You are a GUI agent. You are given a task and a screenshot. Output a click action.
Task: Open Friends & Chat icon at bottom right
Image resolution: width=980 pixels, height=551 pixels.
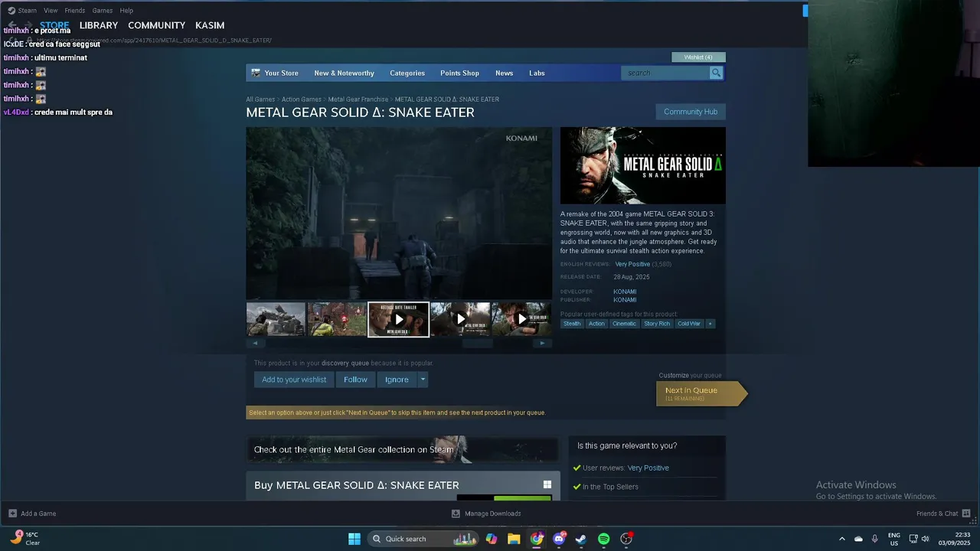[x=966, y=514]
